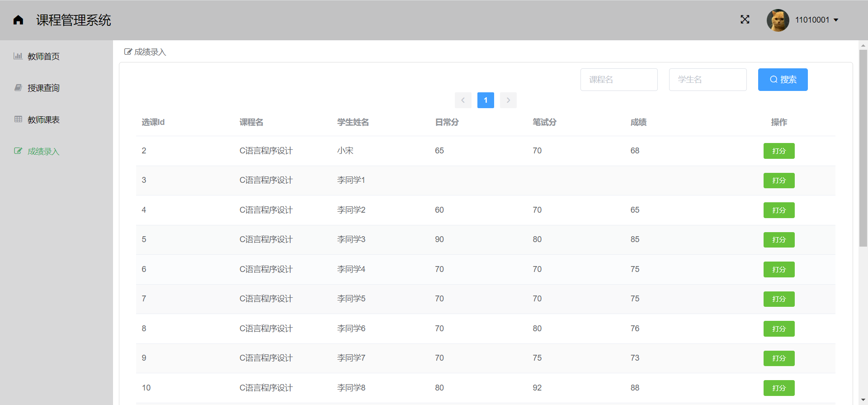Click final grade 68 in 小宋 row
The width and height of the screenshot is (868, 405).
(635, 151)
